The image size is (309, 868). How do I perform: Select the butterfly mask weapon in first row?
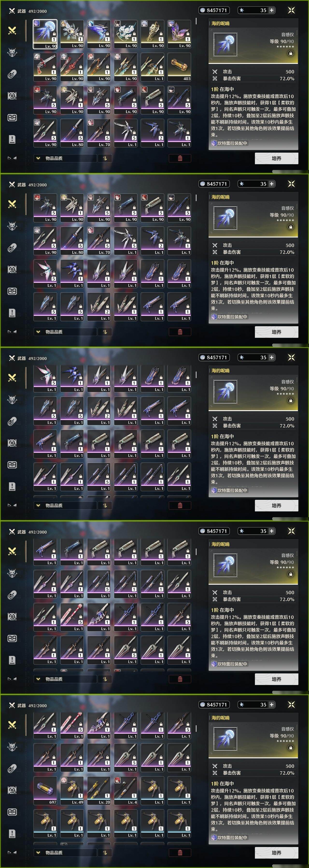click(179, 34)
